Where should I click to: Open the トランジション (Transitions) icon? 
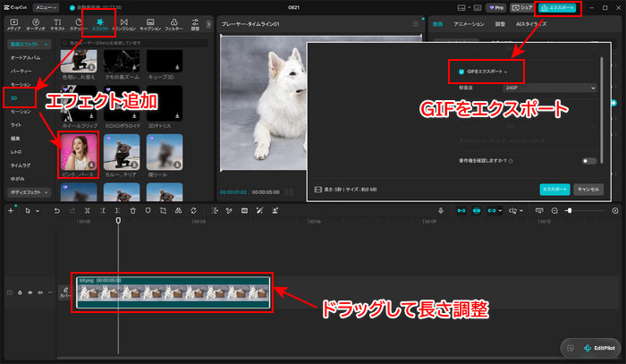click(124, 24)
